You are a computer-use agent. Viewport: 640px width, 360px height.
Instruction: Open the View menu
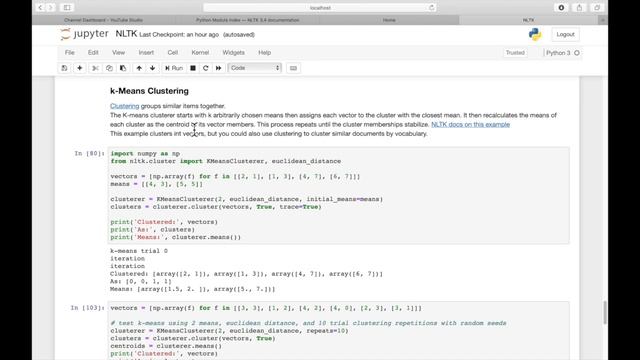click(x=118, y=53)
